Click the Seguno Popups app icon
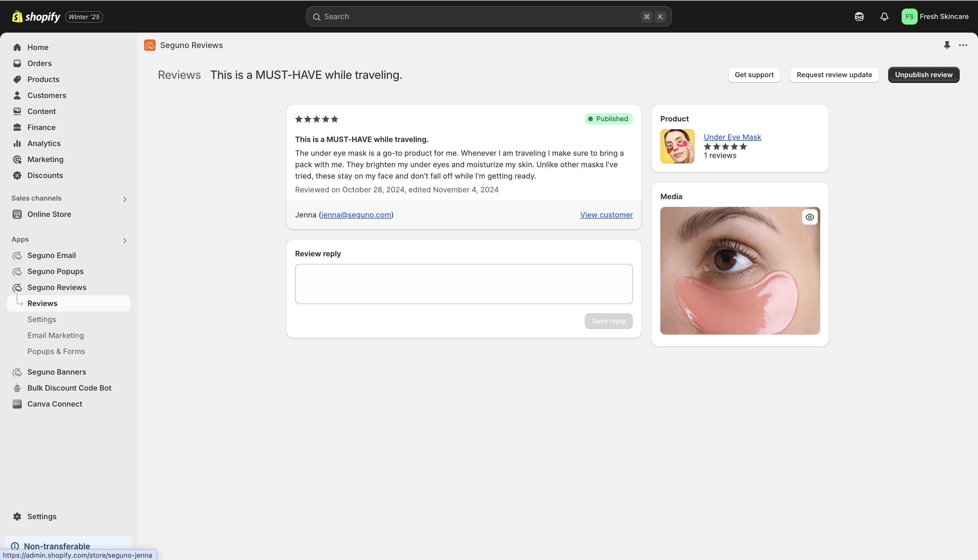 [17, 271]
